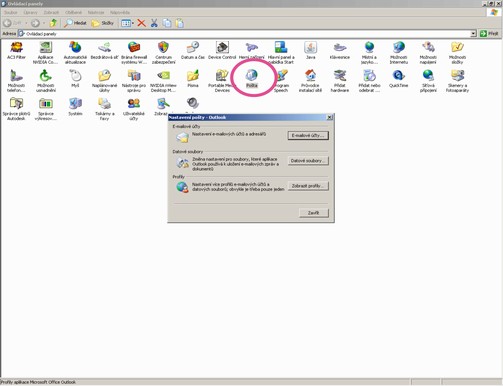Click the Složky folders toolbar button
The image size is (503, 386).
[103, 23]
